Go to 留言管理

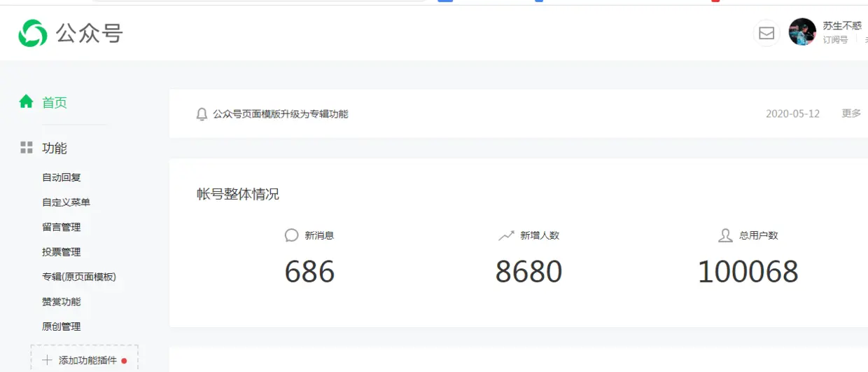pyautogui.click(x=62, y=227)
